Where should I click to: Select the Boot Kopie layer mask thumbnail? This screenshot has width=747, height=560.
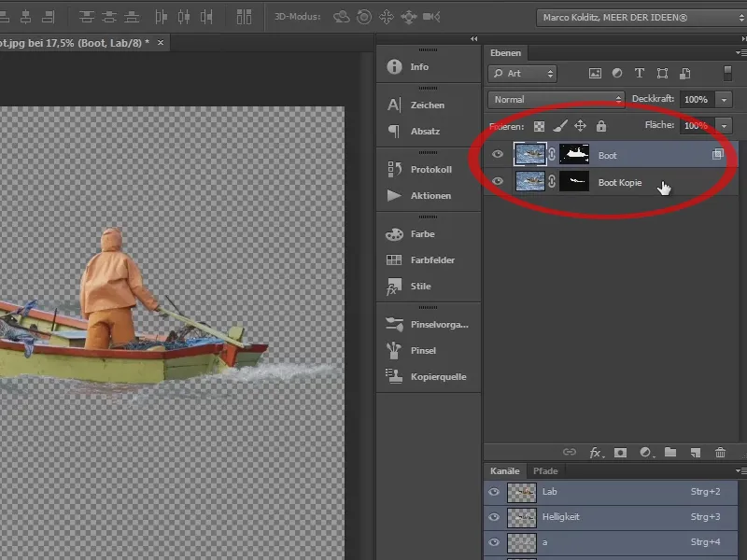click(574, 181)
